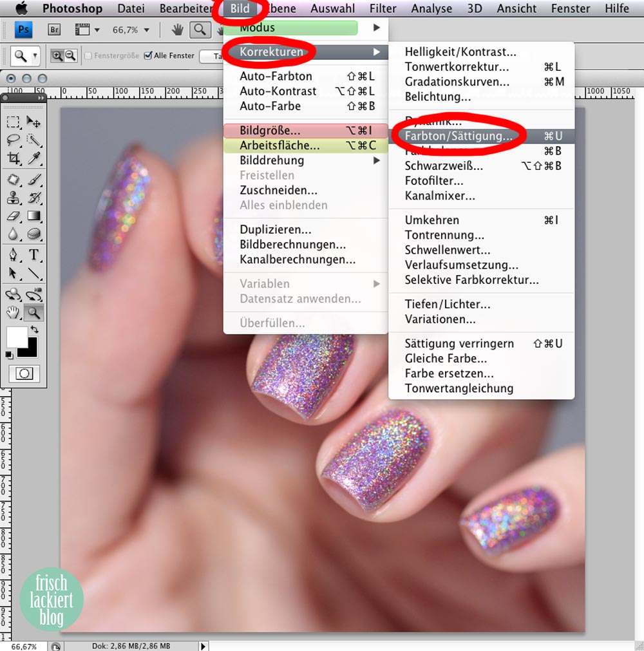This screenshot has height=651, width=644.
Task: Open the Hilfe menu
Action: 616,8
